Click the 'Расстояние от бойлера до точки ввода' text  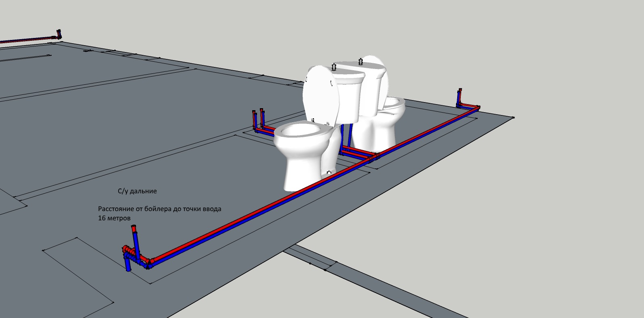(x=160, y=209)
